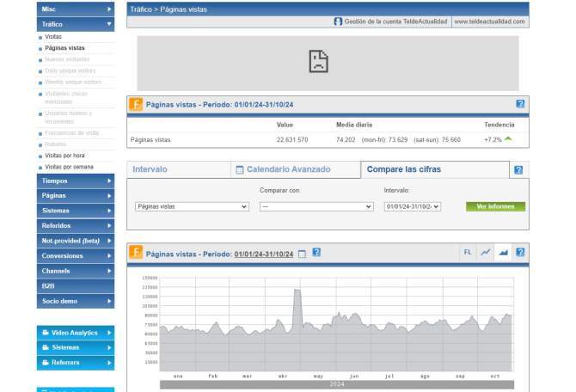Open the Visitas por hora report link

64,156
